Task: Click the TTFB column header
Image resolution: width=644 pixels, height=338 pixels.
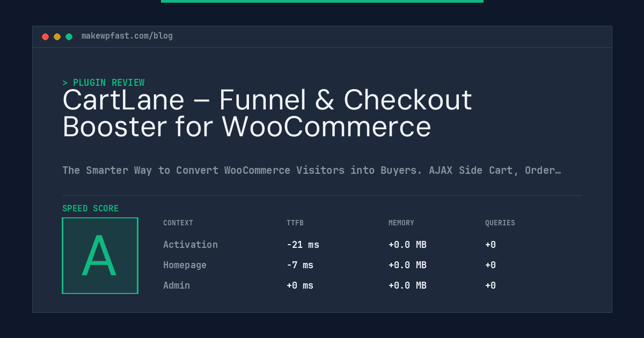Action: point(295,223)
